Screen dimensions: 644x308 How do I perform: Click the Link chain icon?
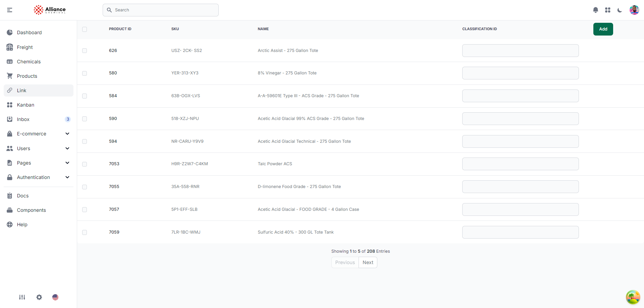point(10,90)
